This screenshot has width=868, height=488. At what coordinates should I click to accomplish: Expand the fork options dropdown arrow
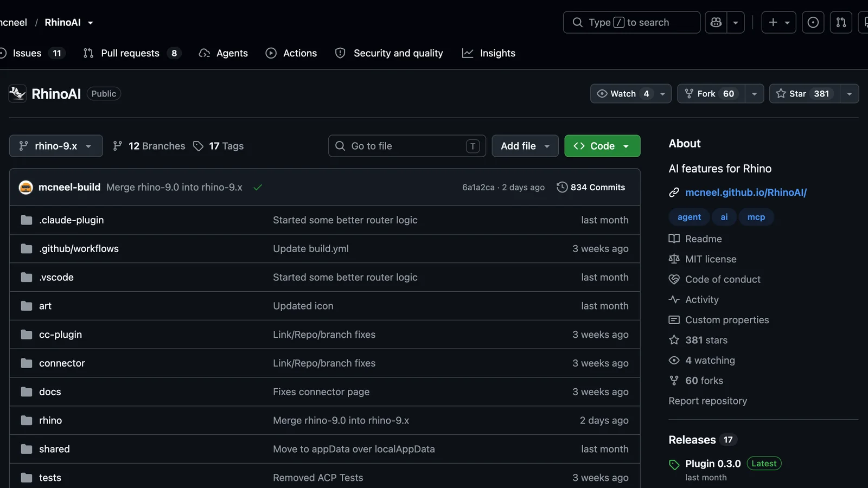point(754,94)
